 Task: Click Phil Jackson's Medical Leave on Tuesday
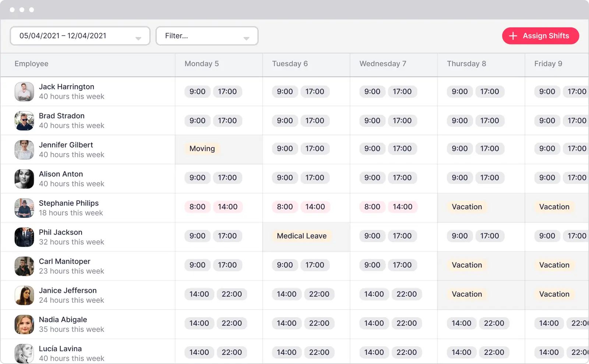point(301,236)
